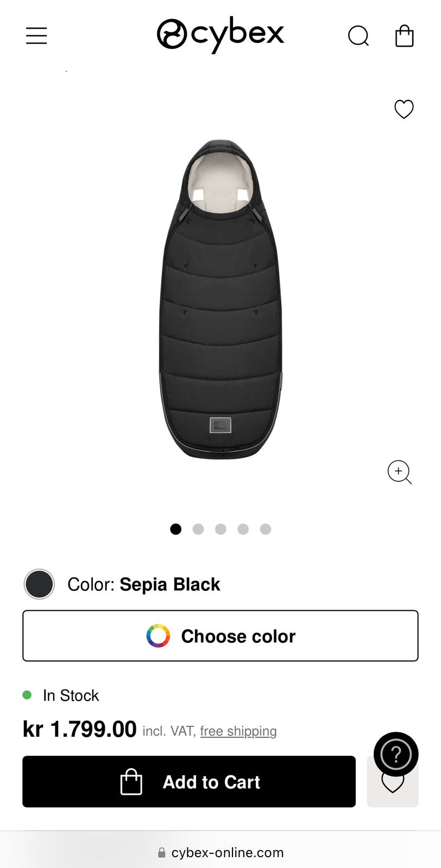Show the first carousel image dot
The height and width of the screenshot is (868, 441).
175,529
